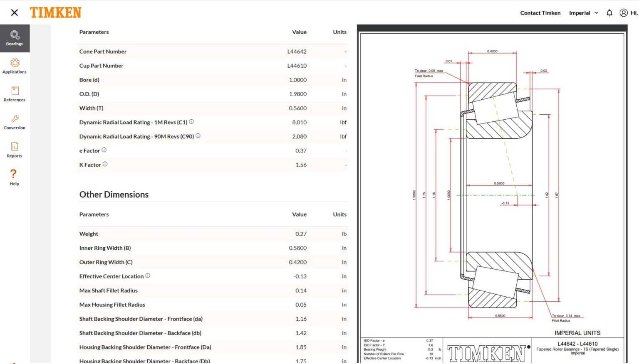Open the Imperial units dropdown
This screenshot has height=364, width=639.
click(580, 13)
